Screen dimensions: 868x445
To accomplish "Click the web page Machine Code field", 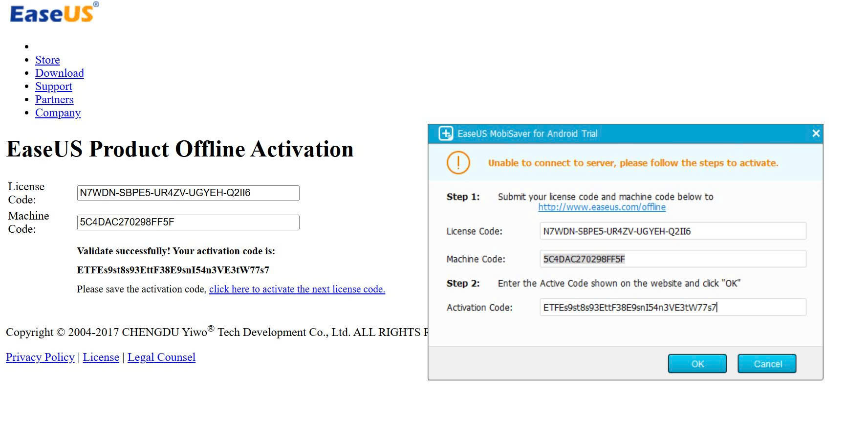I will pos(188,222).
